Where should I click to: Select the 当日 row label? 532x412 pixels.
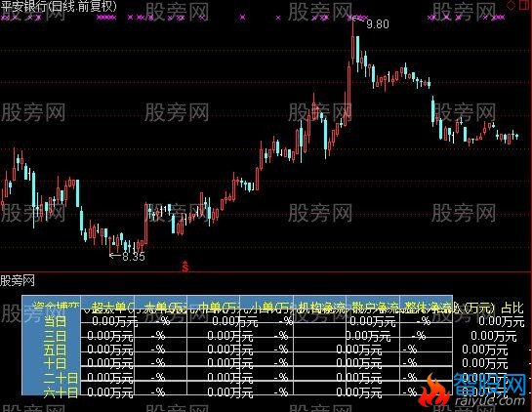(56, 321)
